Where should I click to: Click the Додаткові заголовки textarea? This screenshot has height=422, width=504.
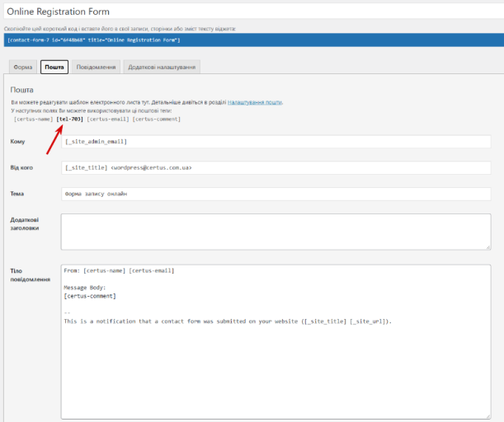[x=276, y=232]
